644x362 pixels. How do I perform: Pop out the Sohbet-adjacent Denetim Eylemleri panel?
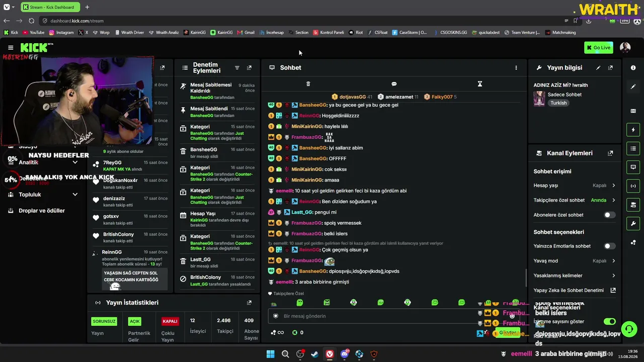pyautogui.click(x=249, y=67)
